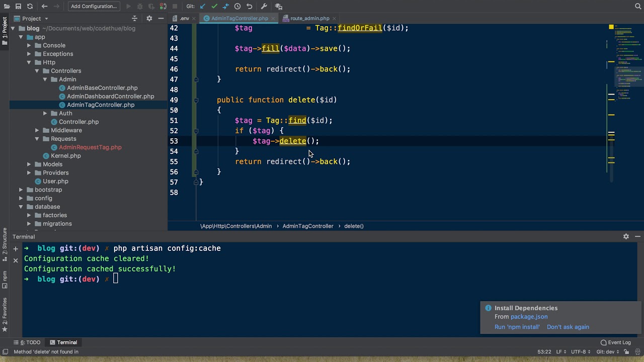This screenshot has height=362, width=644.
Task: Open AdminRequestTag.php file
Action: (x=86, y=147)
